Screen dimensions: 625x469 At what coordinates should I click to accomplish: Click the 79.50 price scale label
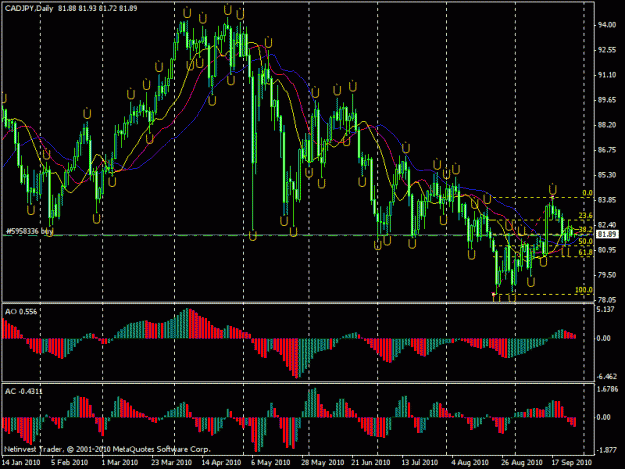607,275
